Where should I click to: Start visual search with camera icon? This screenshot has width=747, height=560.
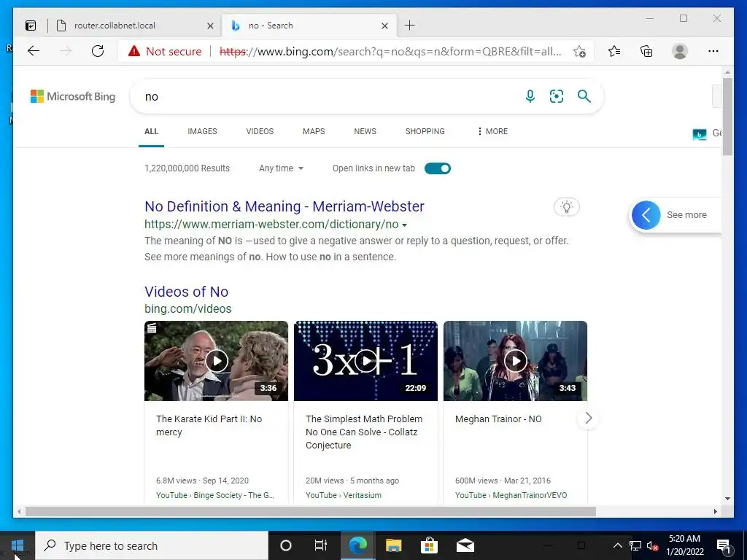pyautogui.click(x=557, y=96)
